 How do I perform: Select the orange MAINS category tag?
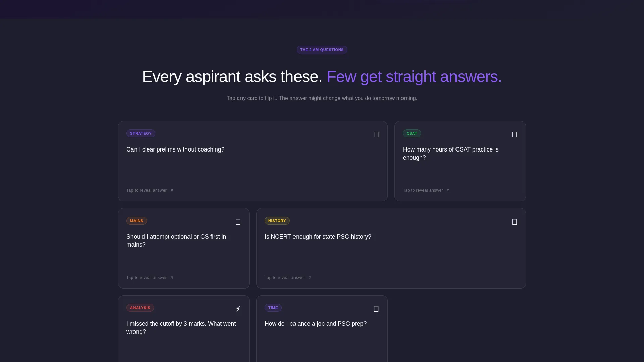137,221
